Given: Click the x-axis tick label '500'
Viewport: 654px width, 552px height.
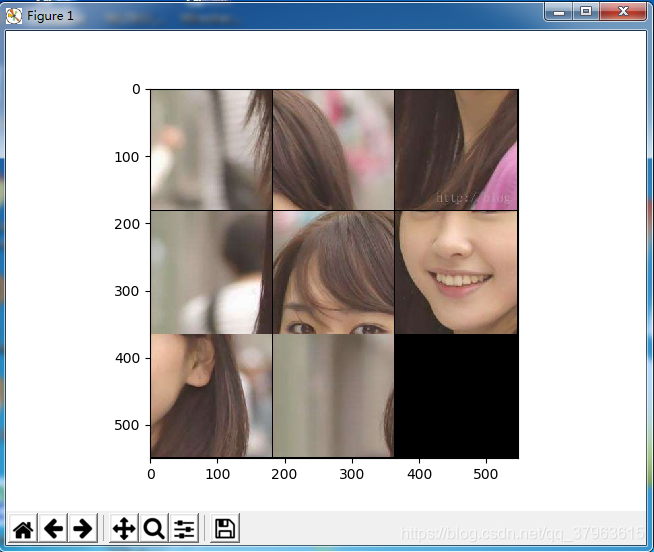Looking at the screenshot, I should 485,474.
